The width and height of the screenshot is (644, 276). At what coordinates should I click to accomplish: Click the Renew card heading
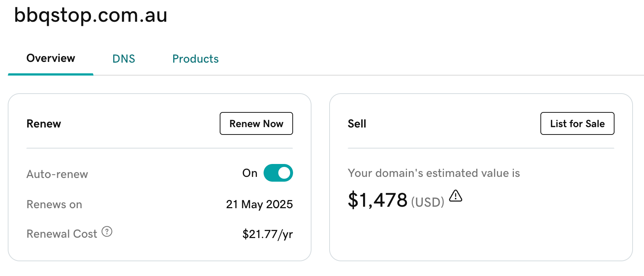(44, 124)
